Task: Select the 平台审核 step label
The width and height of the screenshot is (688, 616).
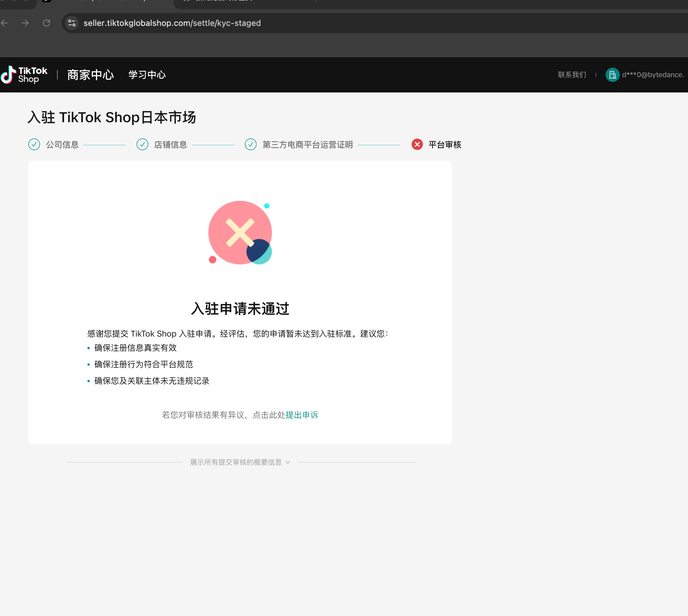Action: [445, 145]
